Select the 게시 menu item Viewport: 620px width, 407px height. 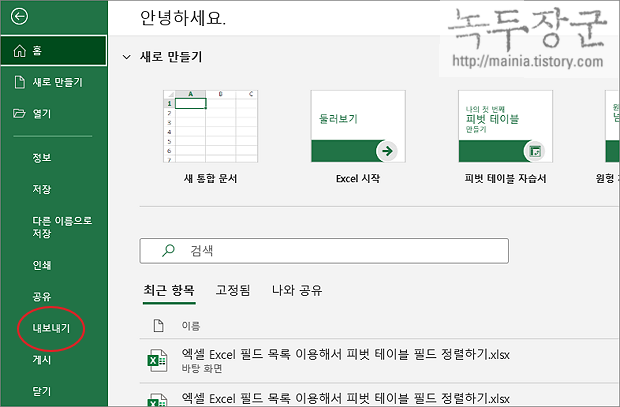point(42,360)
